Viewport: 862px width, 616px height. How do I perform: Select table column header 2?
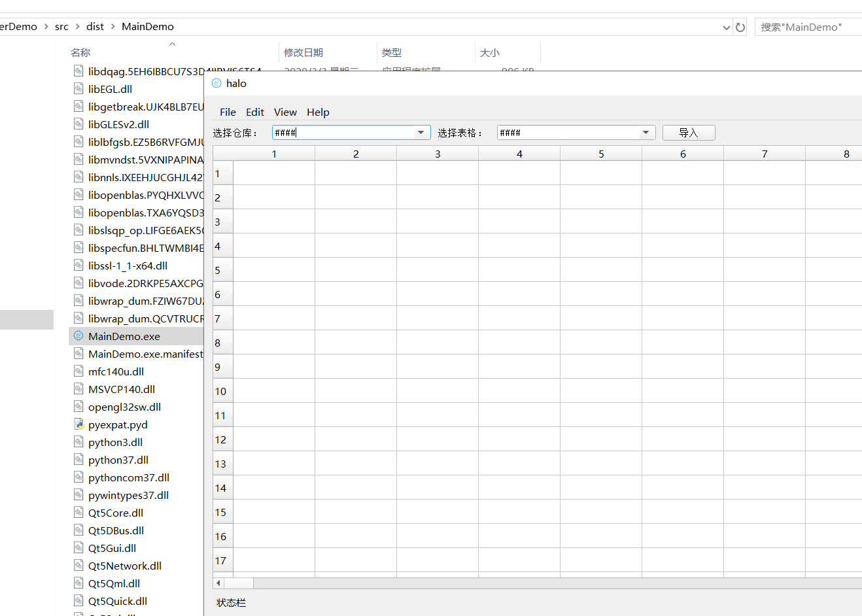[x=356, y=154]
